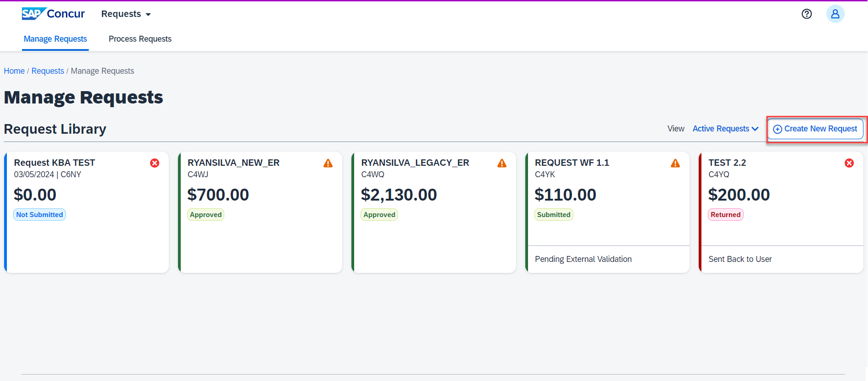Image resolution: width=868 pixels, height=381 pixels.
Task: Click warning icon on RYANSILVA_LEGACY_ER card
Action: (x=502, y=163)
